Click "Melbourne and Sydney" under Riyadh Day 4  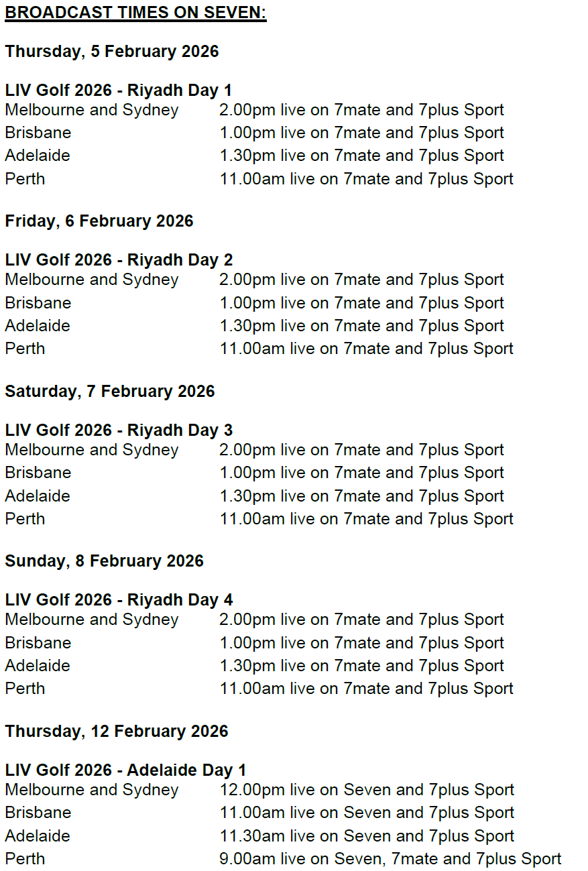tap(92, 620)
